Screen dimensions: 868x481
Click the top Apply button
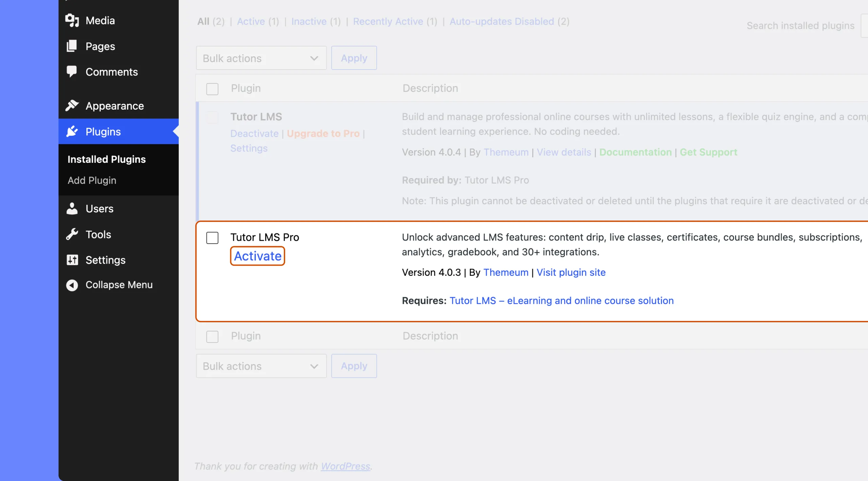pyautogui.click(x=354, y=58)
